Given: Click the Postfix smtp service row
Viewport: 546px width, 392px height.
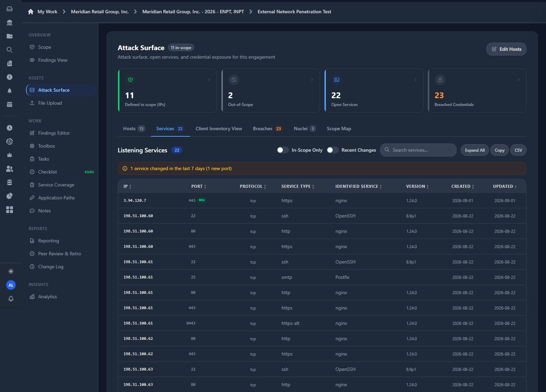Looking at the screenshot, I should coord(322,277).
